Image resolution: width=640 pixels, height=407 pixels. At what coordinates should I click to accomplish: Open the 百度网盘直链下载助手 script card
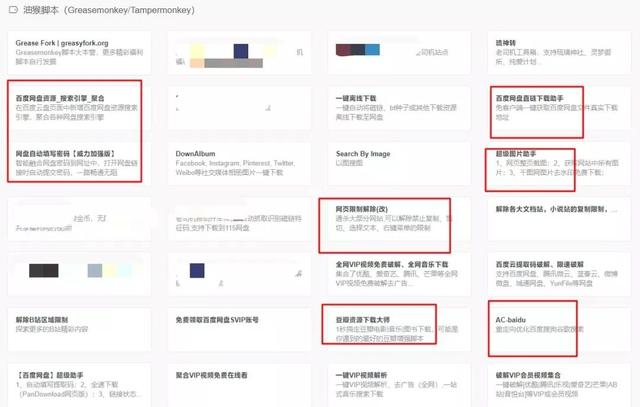559,108
